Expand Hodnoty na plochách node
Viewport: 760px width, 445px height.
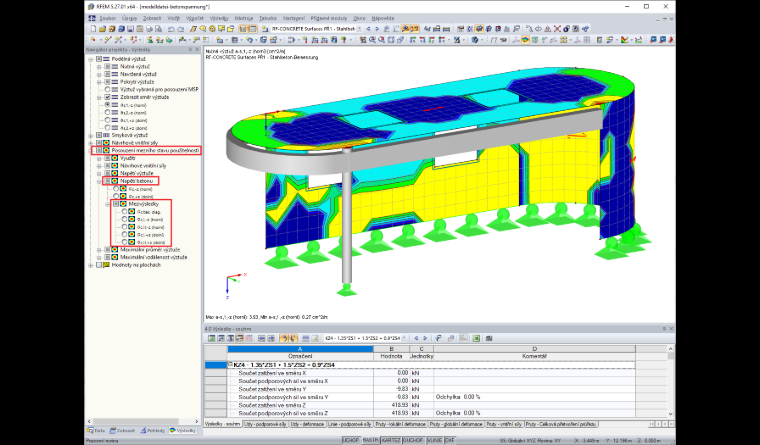point(91,265)
